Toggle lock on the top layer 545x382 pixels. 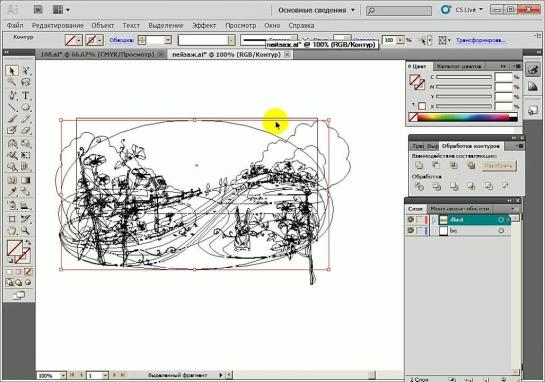pyautogui.click(x=420, y=220)
